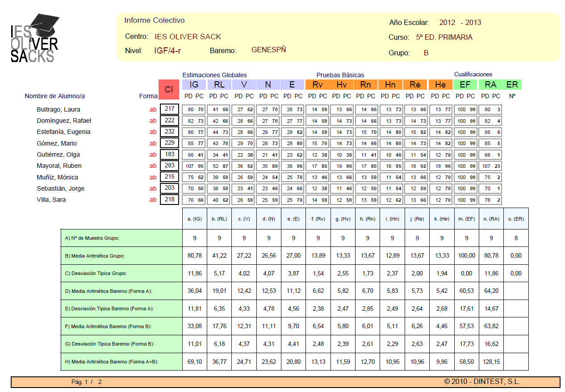
Task: Click the page number indicator in footer
Action: (x=87, y=382)
